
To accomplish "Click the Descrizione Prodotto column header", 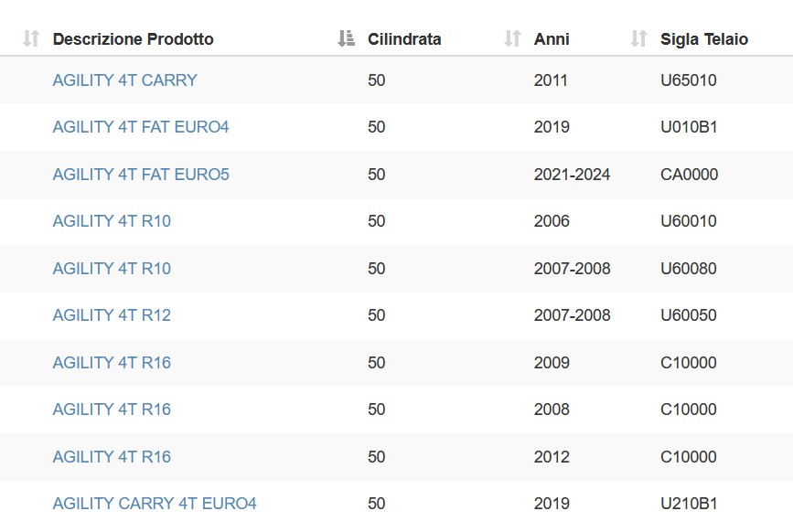I will click(133, 39).
